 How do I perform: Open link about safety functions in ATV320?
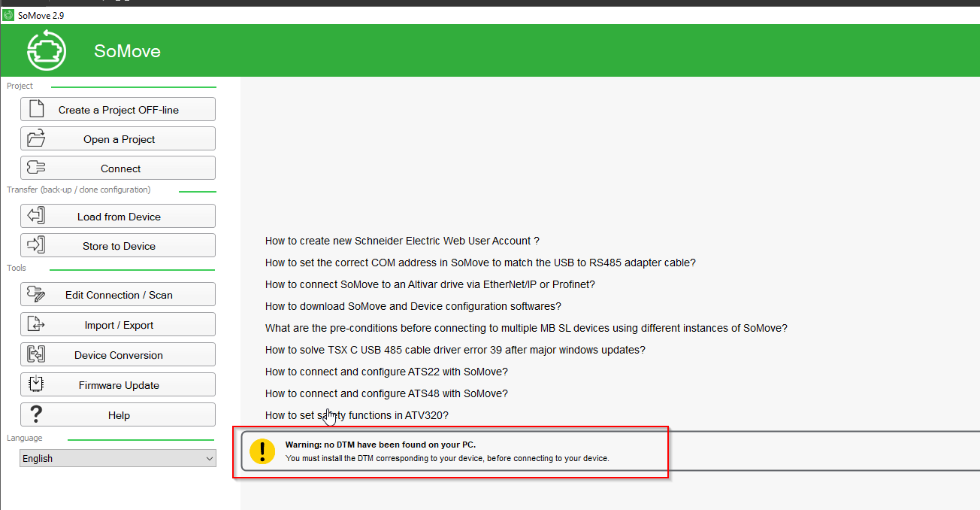pyautogui.click(x=357, y=415)
